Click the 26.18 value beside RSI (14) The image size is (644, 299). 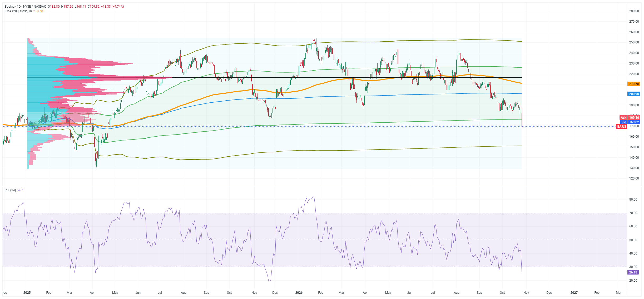[22, 190]
